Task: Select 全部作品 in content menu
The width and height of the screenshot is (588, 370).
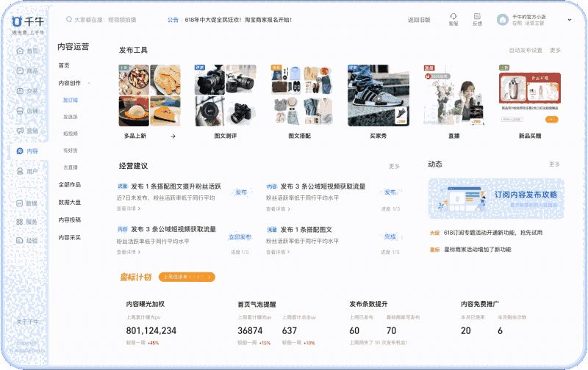Action: (70, 184)
